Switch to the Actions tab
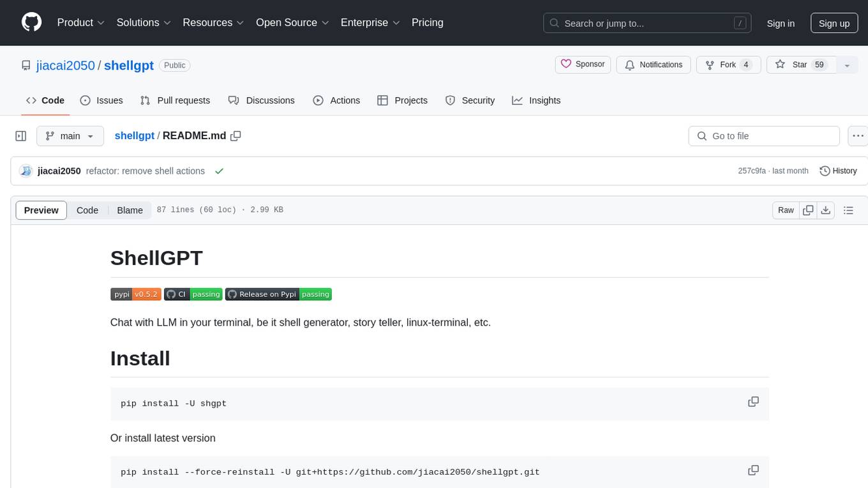868x488 pixels. 336,100
